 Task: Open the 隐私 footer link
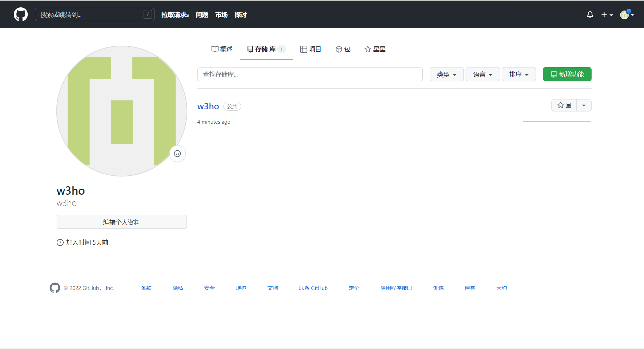[x=178, y=288]
